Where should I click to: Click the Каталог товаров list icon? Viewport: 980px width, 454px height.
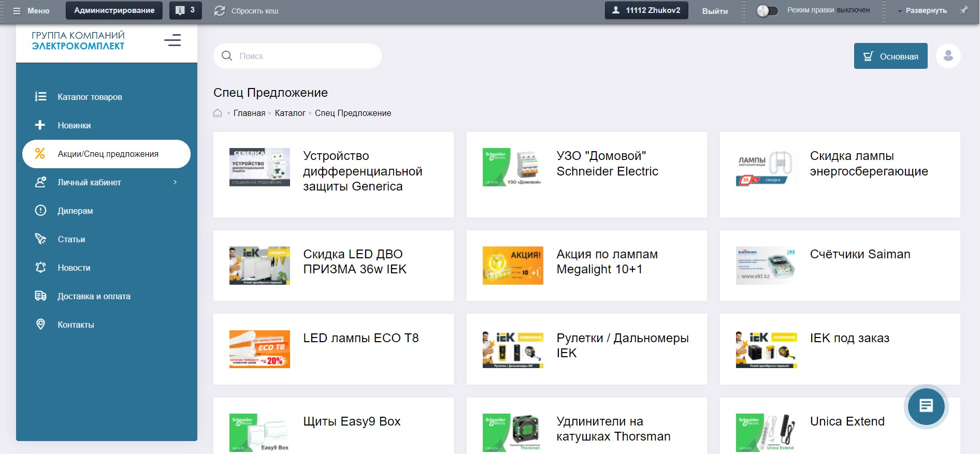40,97
